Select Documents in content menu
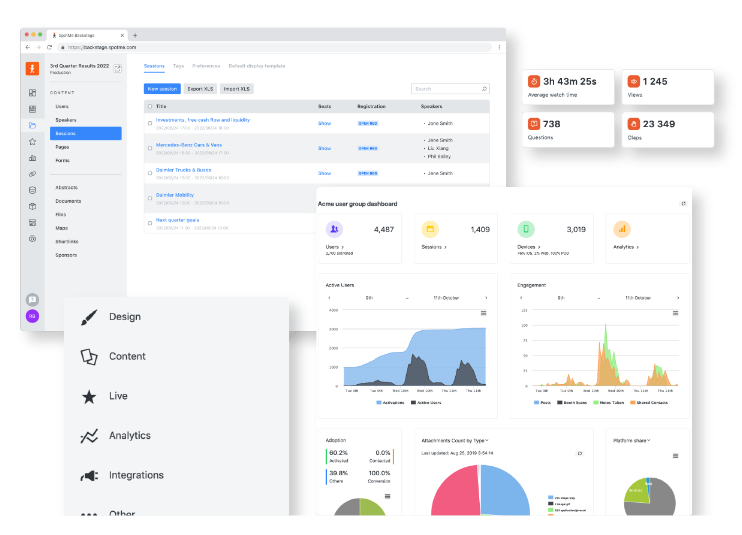The image size is (742, 535). click(x=68, y=201)
